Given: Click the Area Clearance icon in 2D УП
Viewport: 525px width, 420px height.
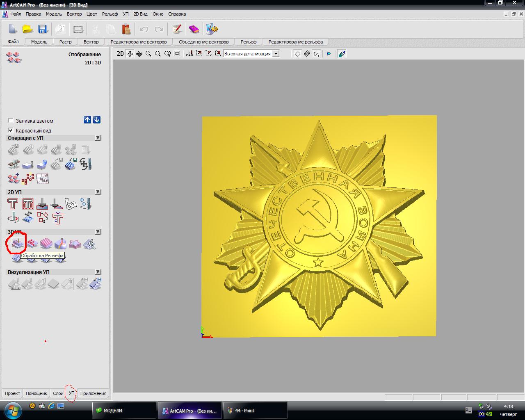Looking at the screenshot, I should [x=28, y=204].
